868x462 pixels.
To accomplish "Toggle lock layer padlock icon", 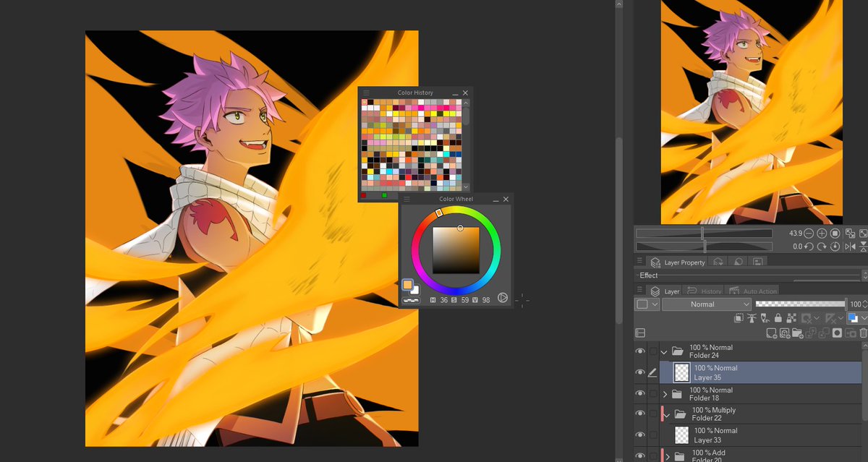I will (x=778, y=318).
